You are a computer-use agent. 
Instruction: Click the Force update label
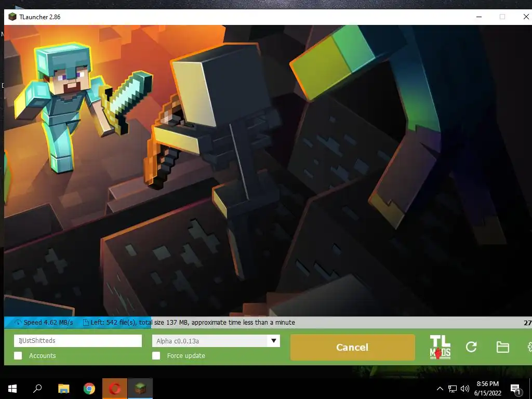pos(186,355)
